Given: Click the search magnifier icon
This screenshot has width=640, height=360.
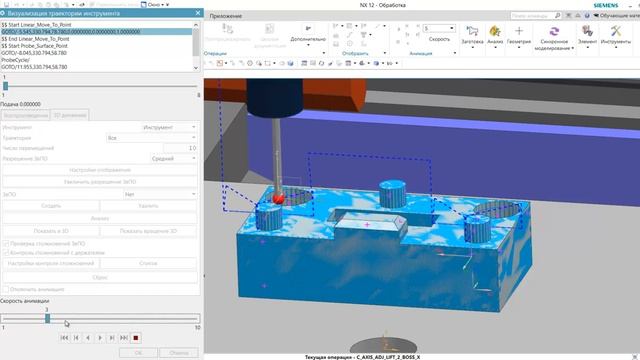Looking at the screenshot, I should (558, 16).
